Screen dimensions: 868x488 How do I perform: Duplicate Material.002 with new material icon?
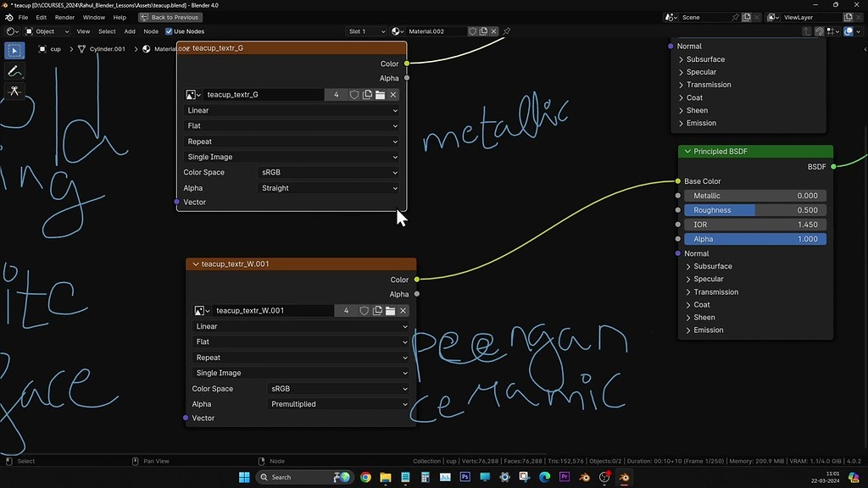click(483, 31)
